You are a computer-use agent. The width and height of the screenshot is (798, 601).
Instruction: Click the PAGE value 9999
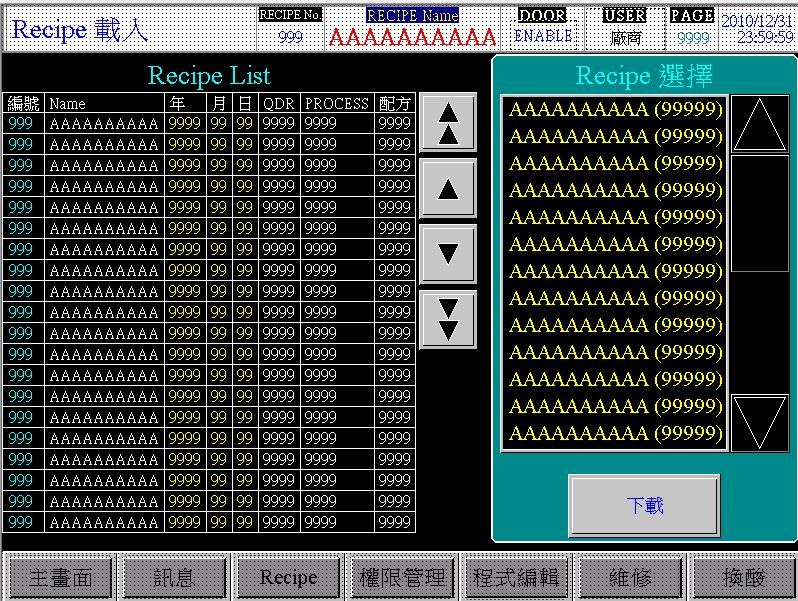coord(693,38)
